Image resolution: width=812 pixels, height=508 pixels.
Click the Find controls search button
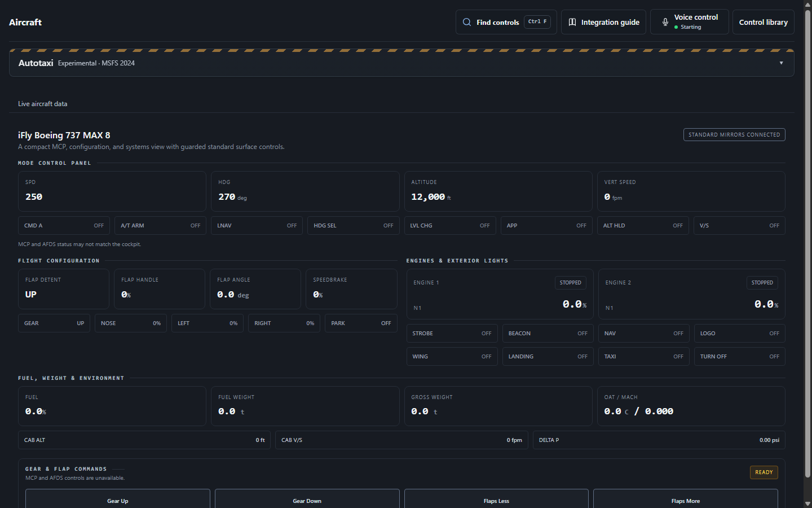point(506,22)
